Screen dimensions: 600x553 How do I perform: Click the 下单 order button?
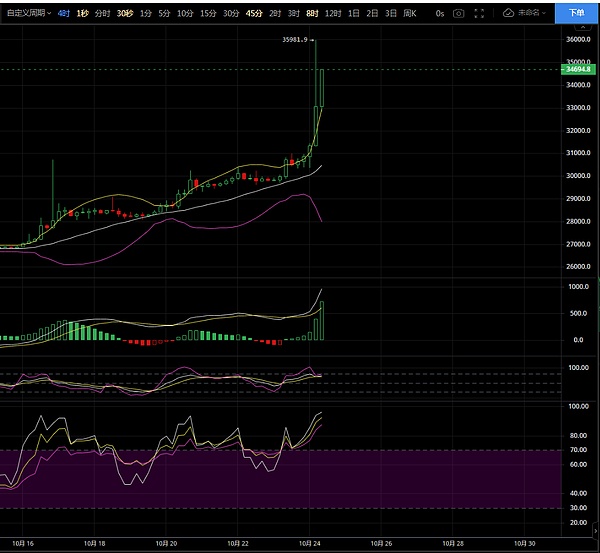click(577, 13)
